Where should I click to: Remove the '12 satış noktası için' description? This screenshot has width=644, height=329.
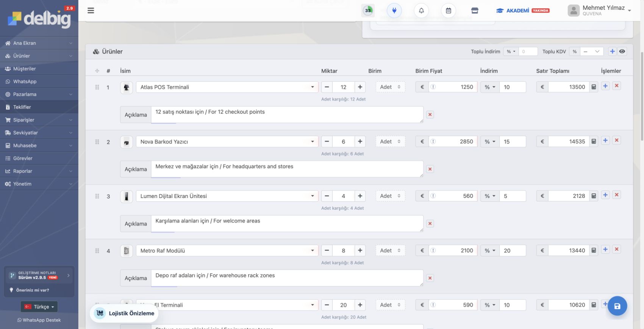click(430, 115)
